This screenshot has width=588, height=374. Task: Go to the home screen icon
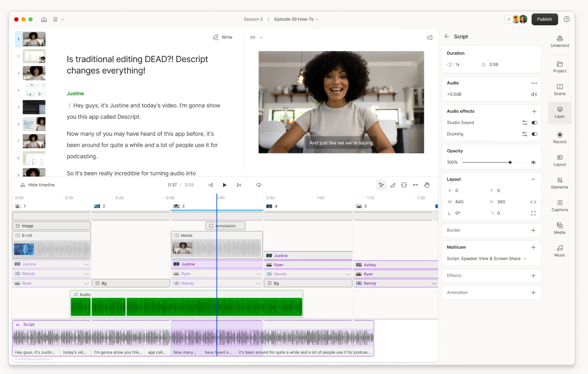[x=44, y=20]
